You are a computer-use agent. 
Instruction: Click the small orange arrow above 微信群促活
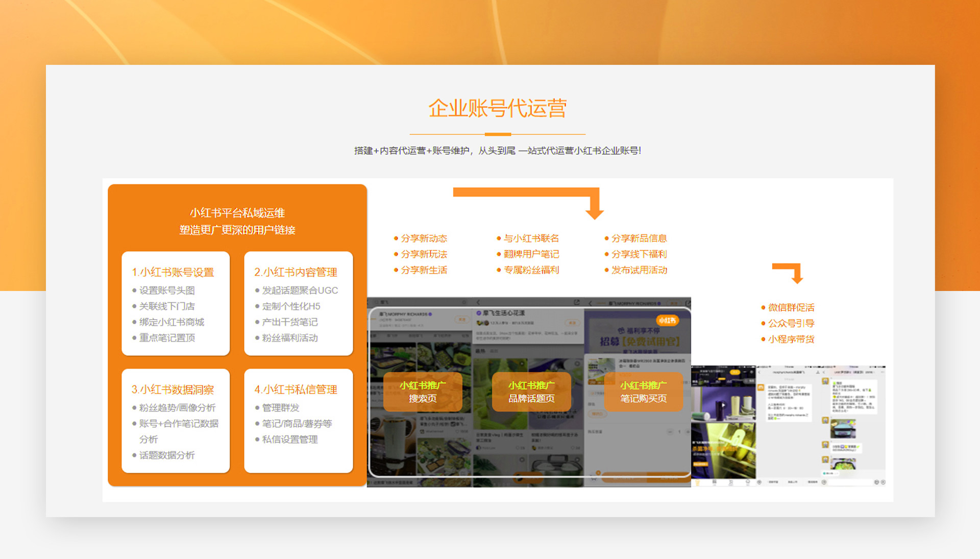point(796,274)
